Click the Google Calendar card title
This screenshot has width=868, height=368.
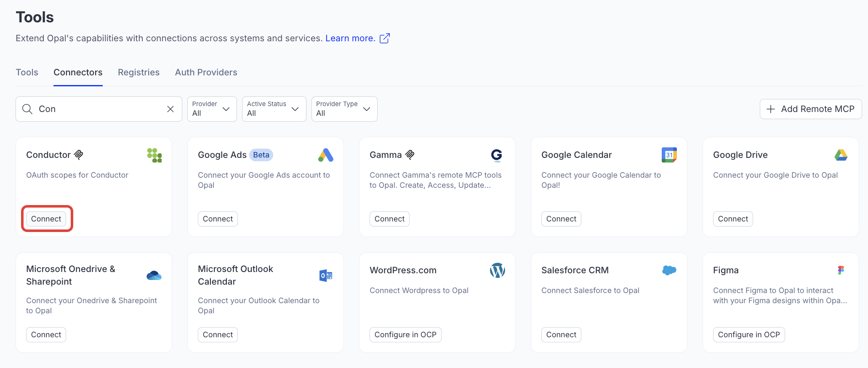(x=577, y=155)
